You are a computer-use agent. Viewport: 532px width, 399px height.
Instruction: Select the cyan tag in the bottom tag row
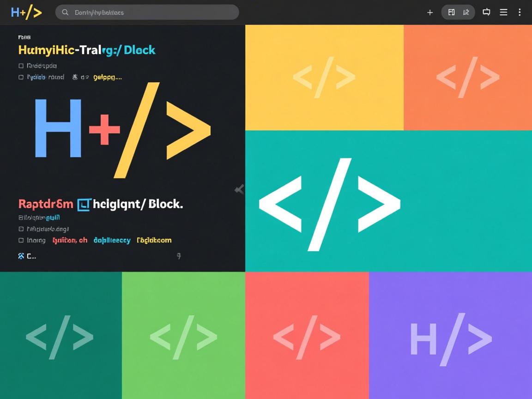[112, 240]
